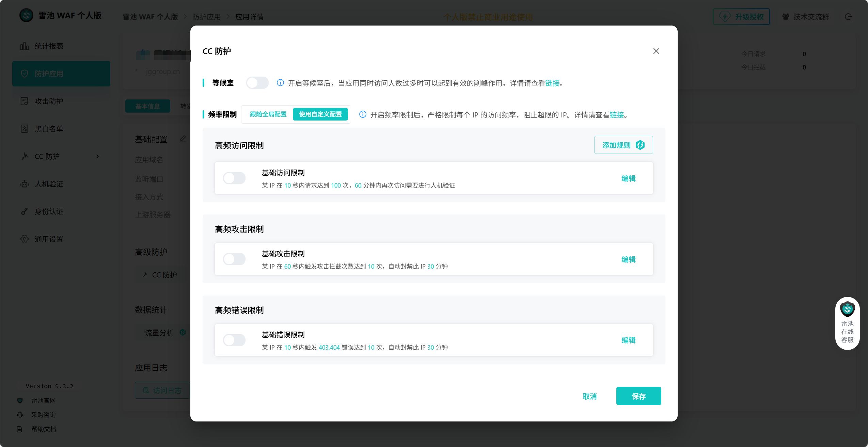Select the 使用自定义配置 option
The image size is (868, 447).
click(x=320, y=114)
